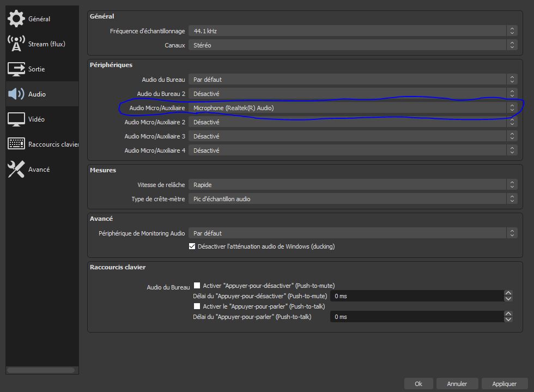Click the Ok button
534x392 pixels.
click(418, 384)
